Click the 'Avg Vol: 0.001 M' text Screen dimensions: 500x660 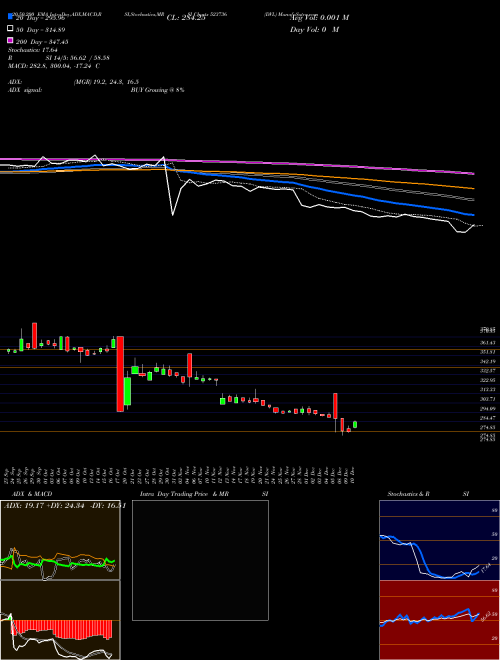pyautogui.click(x=319, y=18)
